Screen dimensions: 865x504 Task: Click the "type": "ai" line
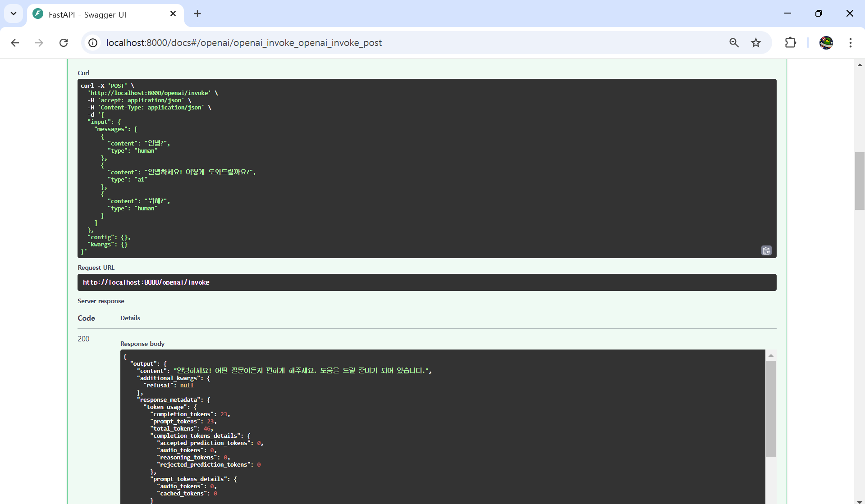click(128, 180)
